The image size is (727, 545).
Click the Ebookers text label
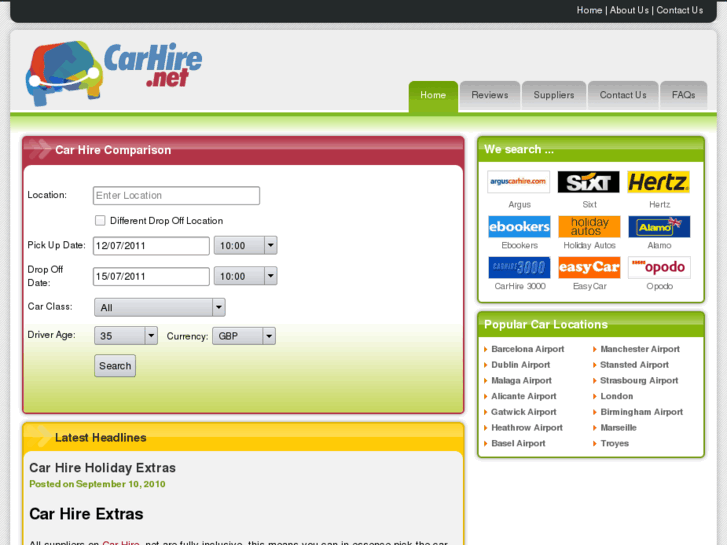coord(519,245)
